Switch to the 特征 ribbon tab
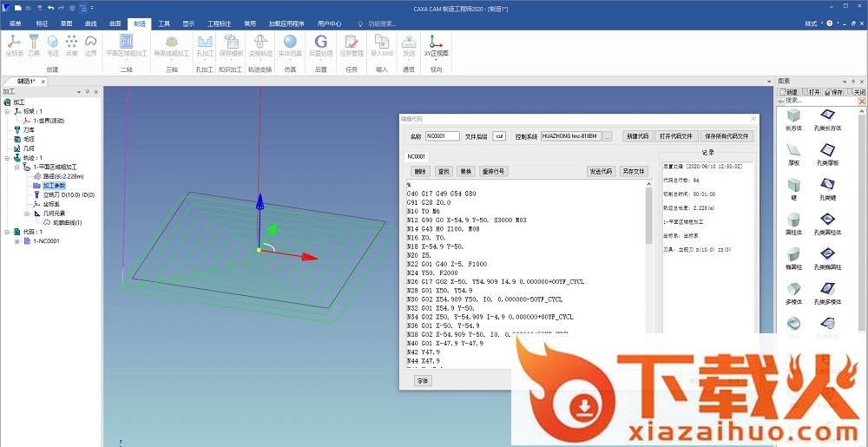The width and height of the screenshot is (868, 447). 42,23
